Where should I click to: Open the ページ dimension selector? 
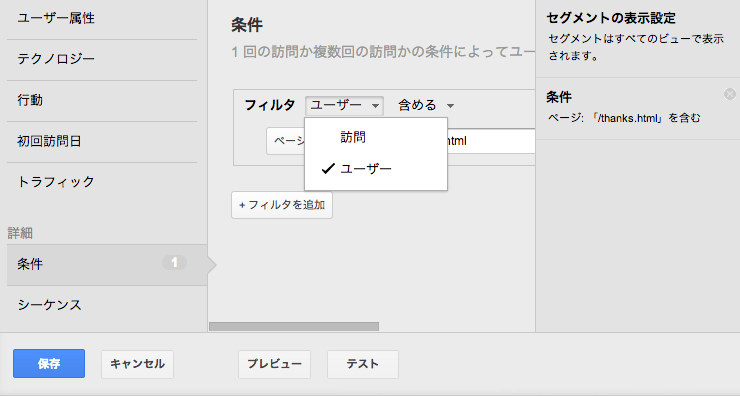click(x=286, y=141)
